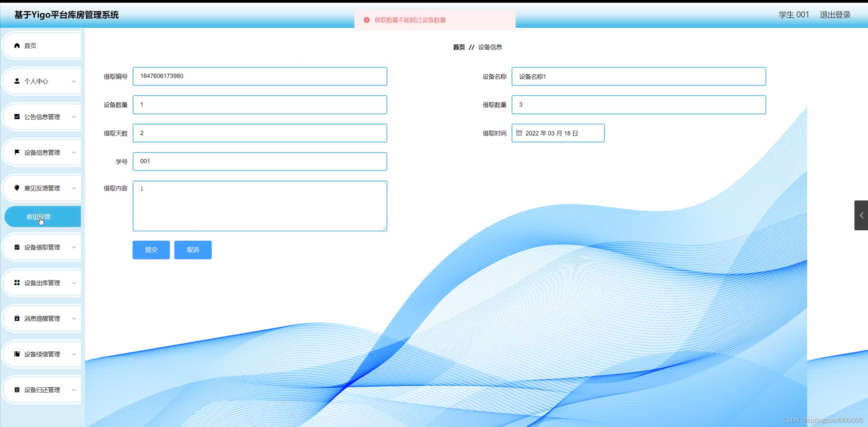Screen dimensions: 868x427
Task: Expand the 消息提醒管理 chevron
Action: point(74,318)
